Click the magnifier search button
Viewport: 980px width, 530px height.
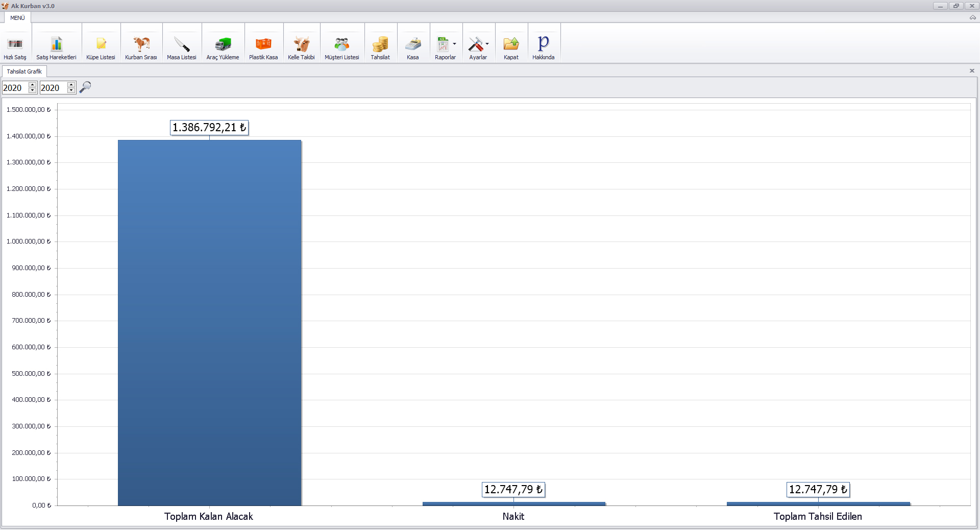point(85,87)
